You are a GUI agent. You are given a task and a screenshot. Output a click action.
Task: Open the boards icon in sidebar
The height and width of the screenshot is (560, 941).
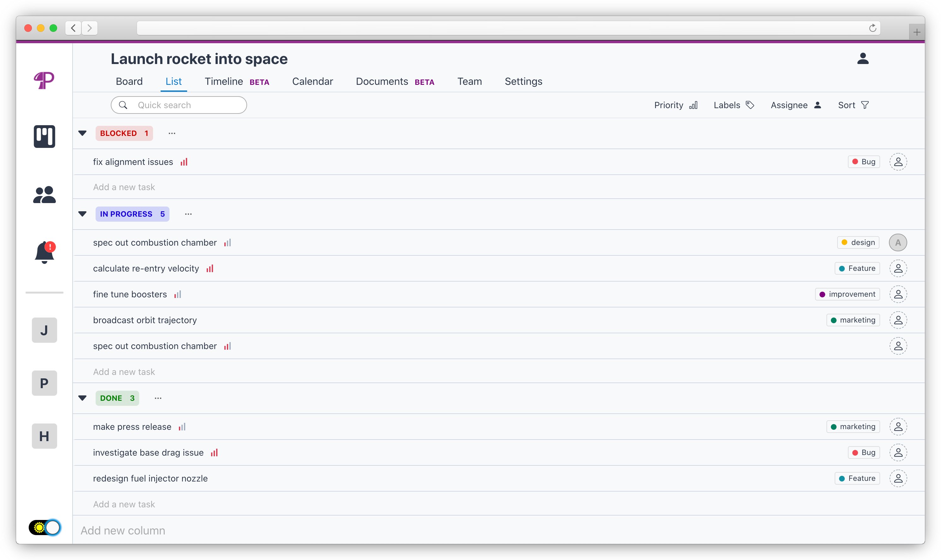(x=44, y=136)
